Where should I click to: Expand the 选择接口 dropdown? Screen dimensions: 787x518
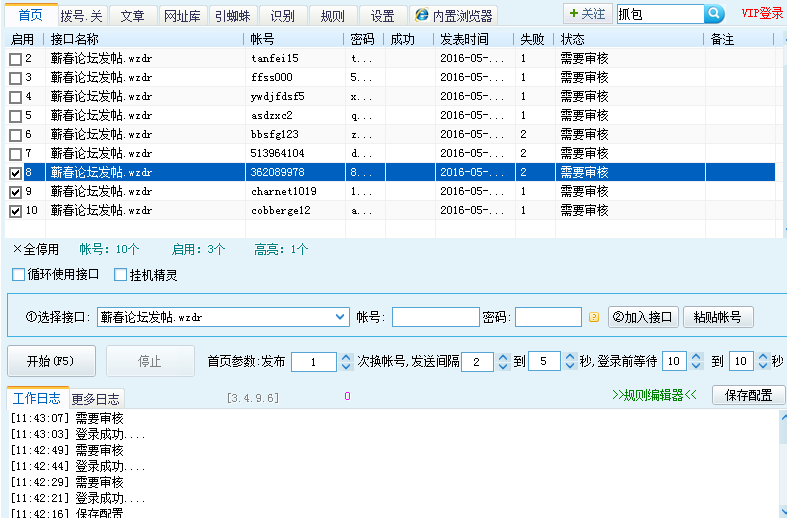(x=340, y=317)
